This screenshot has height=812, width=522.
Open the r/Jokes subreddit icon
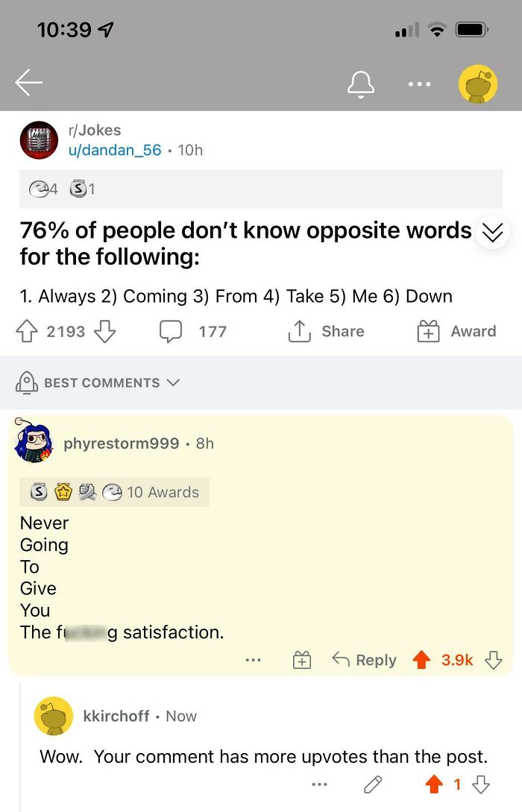point(39,140)
